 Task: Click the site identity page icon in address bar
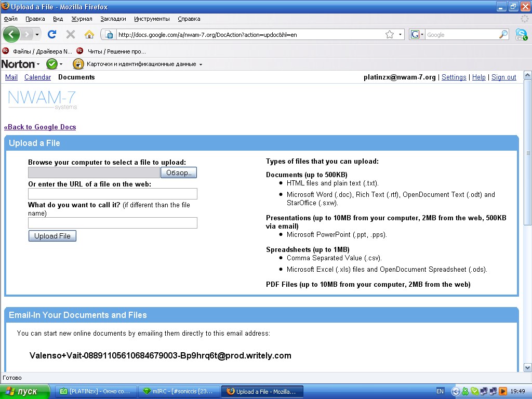109,35
